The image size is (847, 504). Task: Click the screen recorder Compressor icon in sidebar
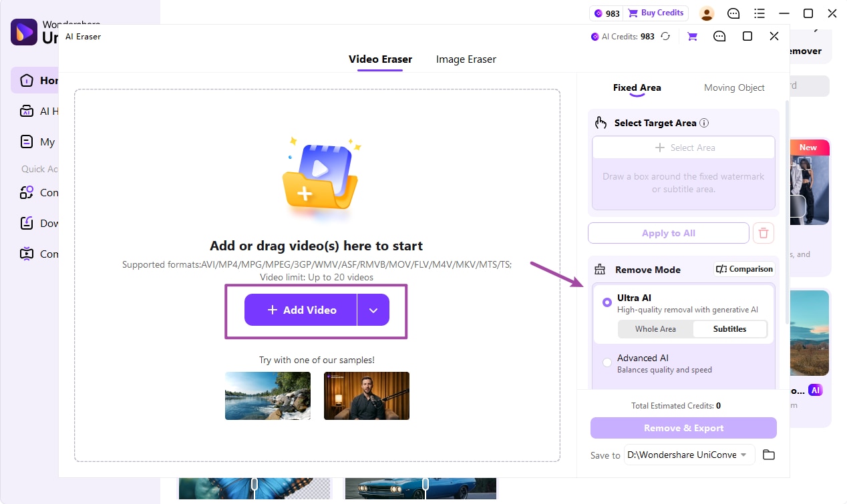click(x=26, y=254)
